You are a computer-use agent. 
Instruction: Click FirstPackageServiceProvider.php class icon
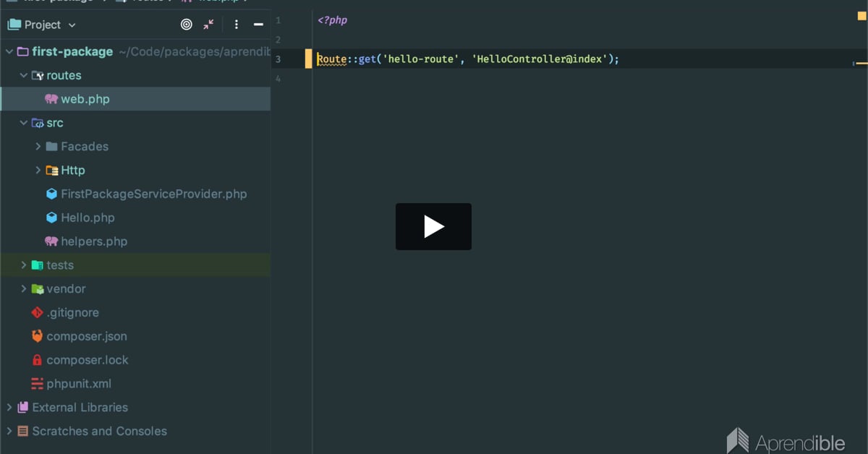pos(51,194)
